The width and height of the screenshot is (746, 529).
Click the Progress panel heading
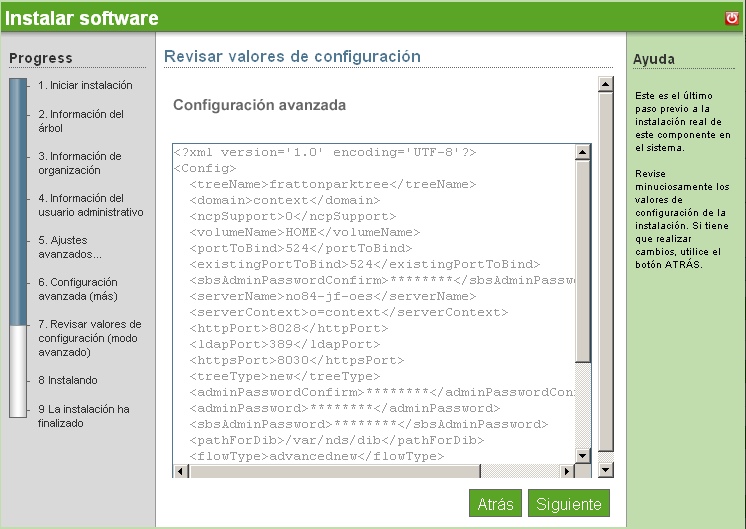[41, 58]
